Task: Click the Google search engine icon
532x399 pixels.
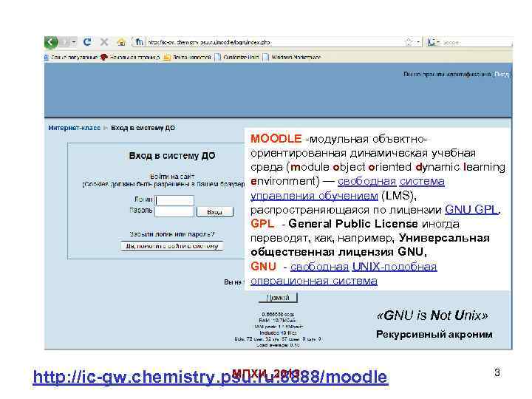Action: point(432,42)
